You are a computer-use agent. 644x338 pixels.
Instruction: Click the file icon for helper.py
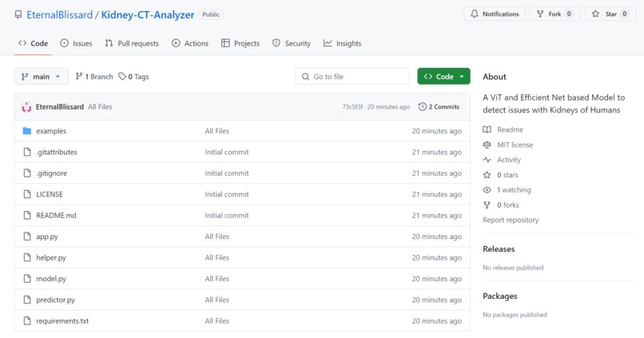coord(27,257)
